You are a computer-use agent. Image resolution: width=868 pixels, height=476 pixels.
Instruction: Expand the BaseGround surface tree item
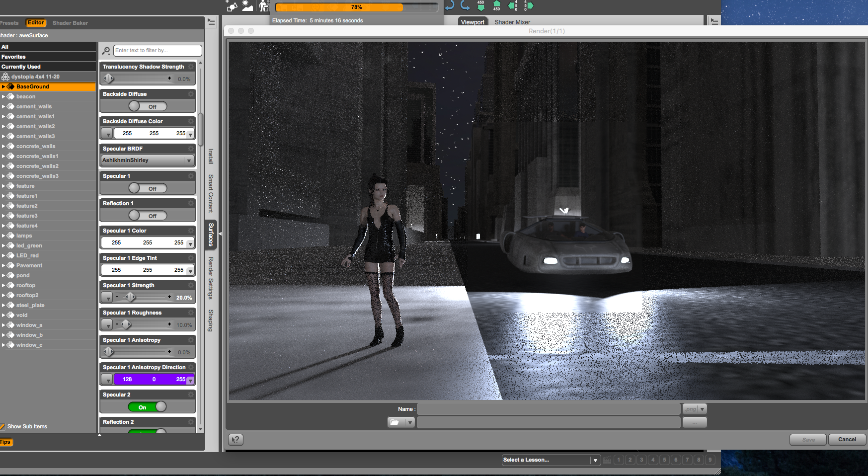point(3,86)
